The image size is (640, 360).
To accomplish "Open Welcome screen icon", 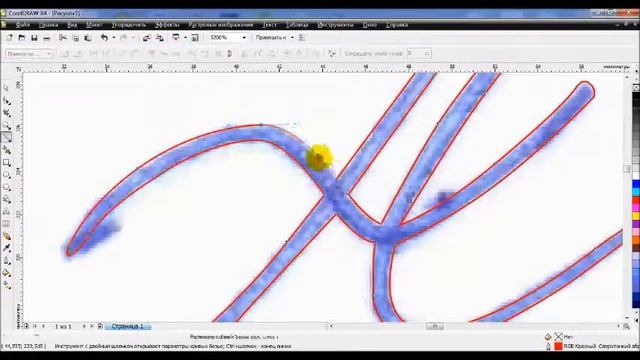I will [x=195, y=38].
